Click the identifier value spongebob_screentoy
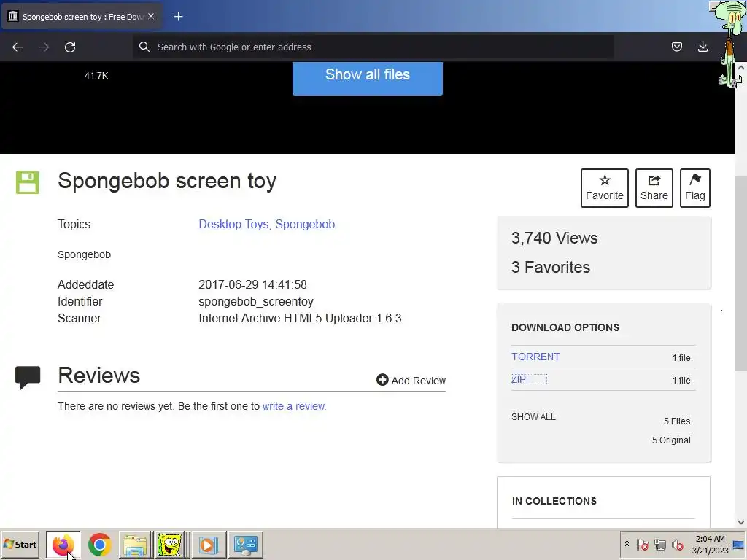Viewport: 747px width, 560px height. tap(256, 301)
